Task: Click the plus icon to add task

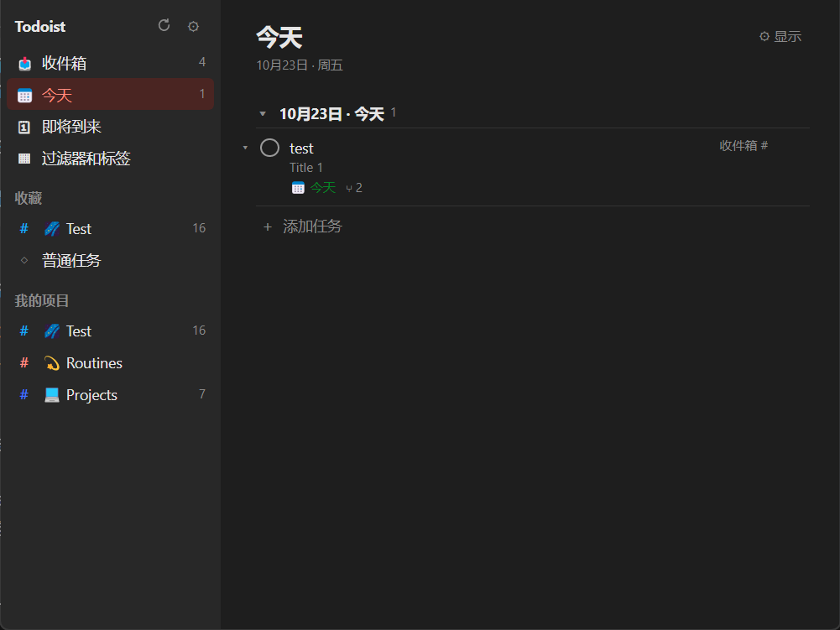Action: click(268, 227)
